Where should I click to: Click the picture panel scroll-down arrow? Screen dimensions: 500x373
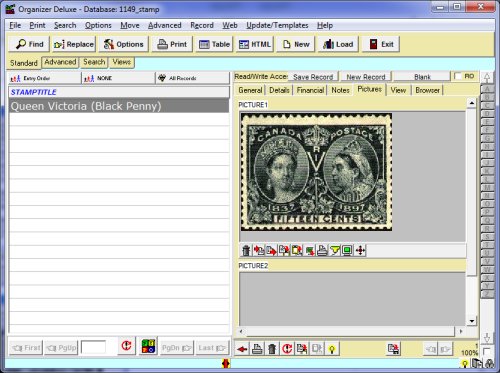[x=472, y=321]
